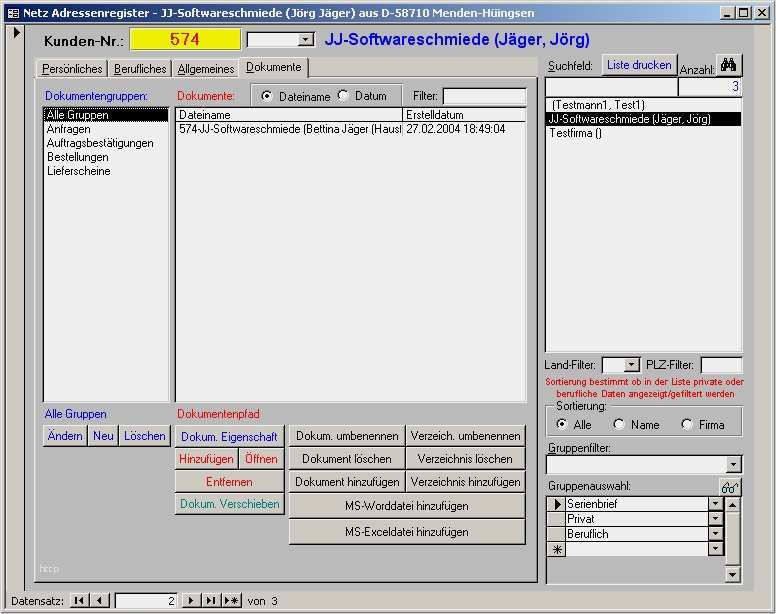Click Dokument löschen button
Viewport: 776px width, 614px height.
coord(347,459)
